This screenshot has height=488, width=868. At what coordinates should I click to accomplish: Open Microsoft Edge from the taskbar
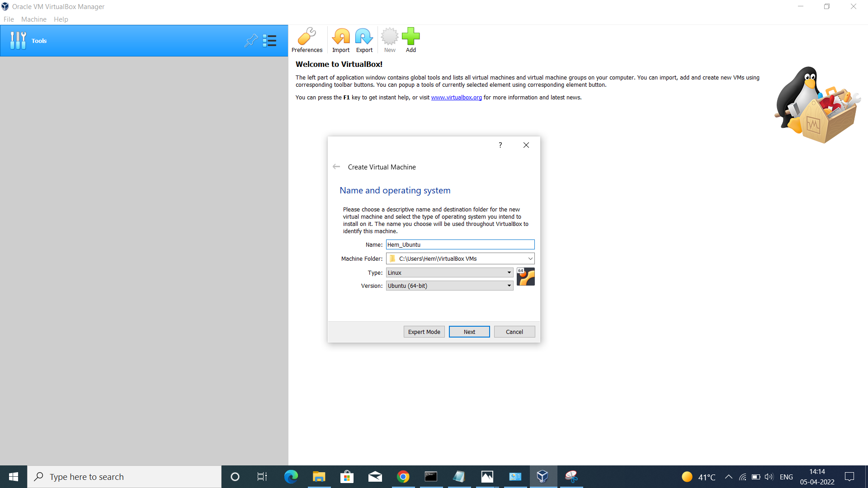291,477
